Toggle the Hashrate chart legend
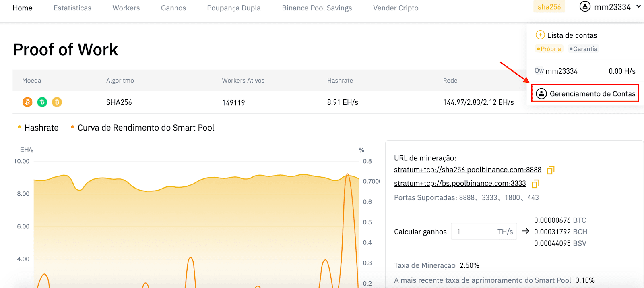 tap(38, 128)
